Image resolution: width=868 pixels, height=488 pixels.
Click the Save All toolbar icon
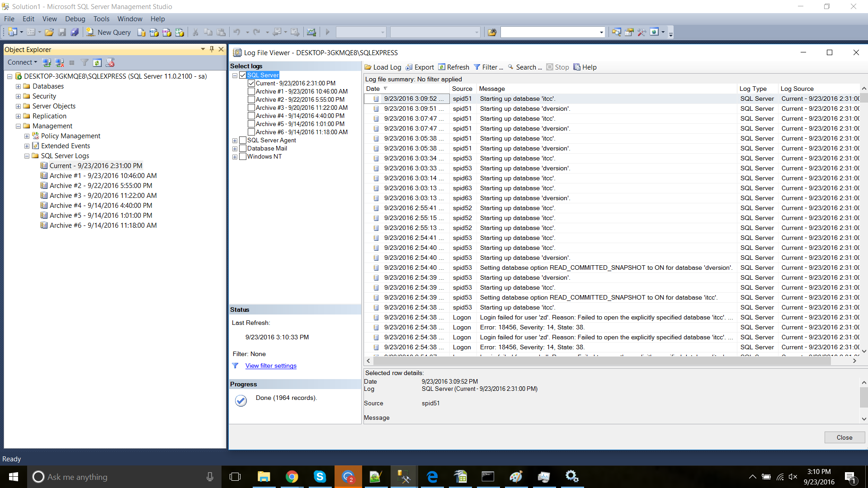pyautogui.click(x=75, y=32)
